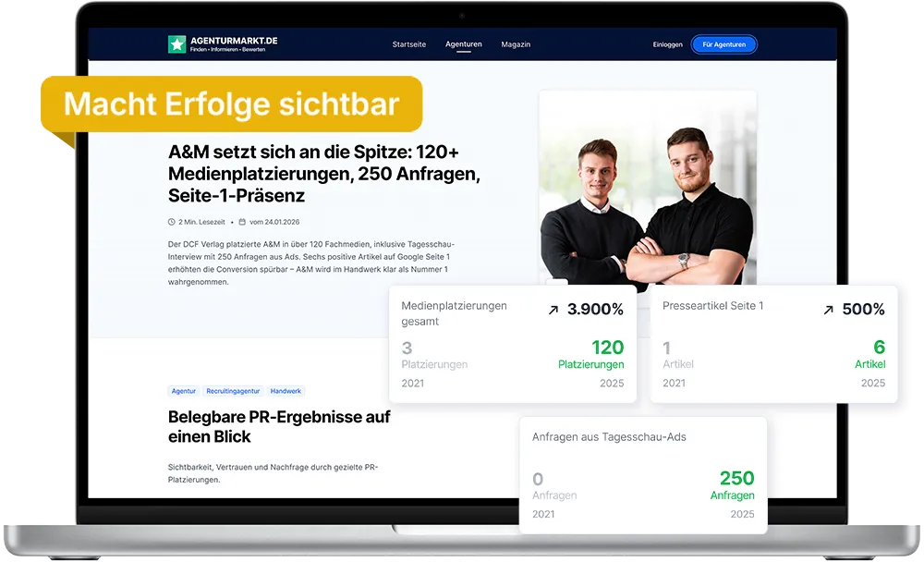Select the Recruitingagentur category tag

click(x=231, y=391)
